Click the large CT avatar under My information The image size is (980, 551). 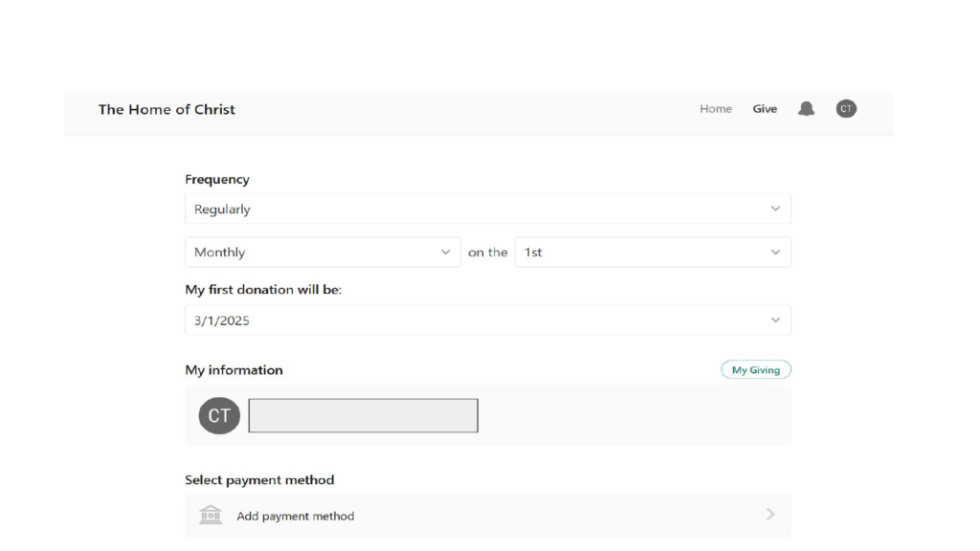click(x=219, y=415)
